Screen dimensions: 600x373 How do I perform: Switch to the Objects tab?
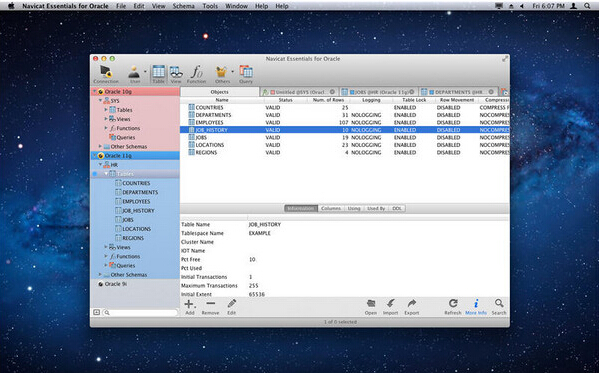(220, 92)
